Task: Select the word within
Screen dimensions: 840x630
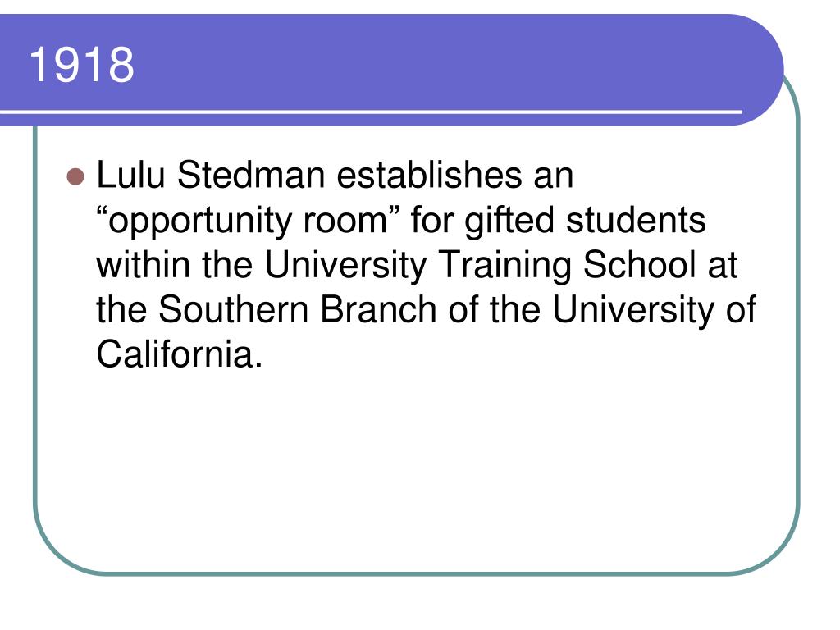Action: (143, 265)
